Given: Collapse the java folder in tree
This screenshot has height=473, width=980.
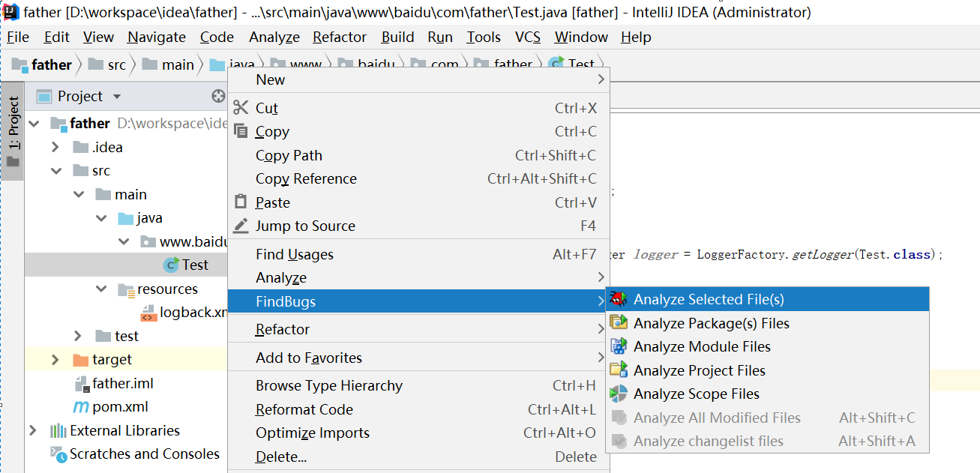Looking at the screenshot, I should 102,218.
